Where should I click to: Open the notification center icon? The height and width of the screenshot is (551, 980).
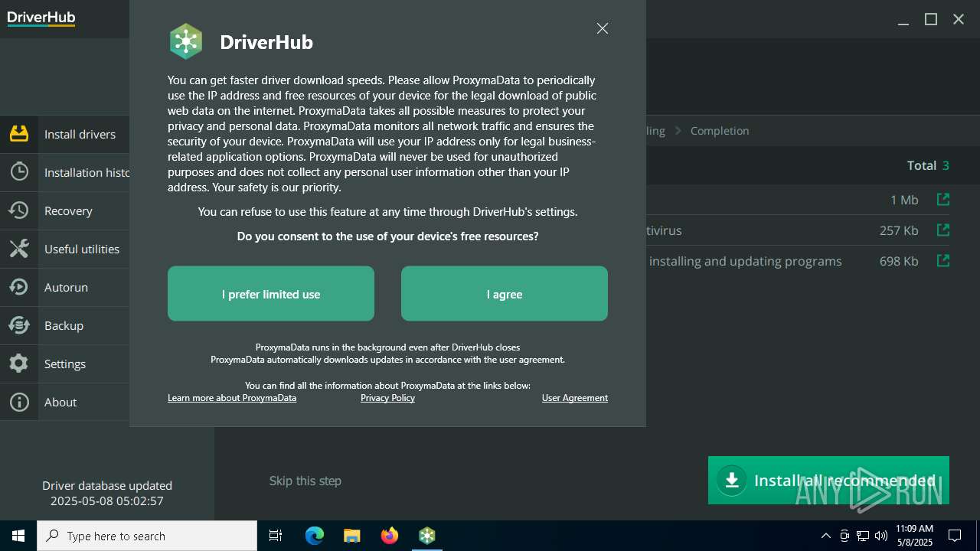point(955,536)
